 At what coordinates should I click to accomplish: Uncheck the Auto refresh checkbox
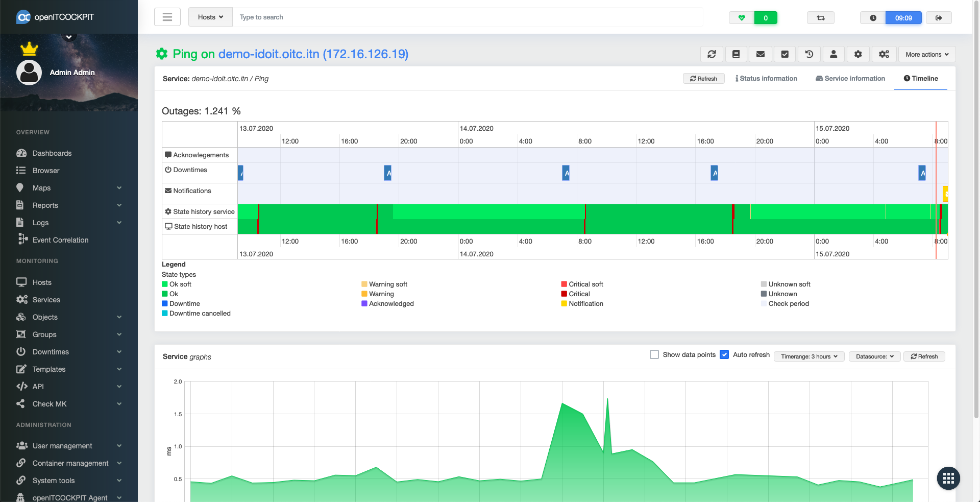point(724,354)
